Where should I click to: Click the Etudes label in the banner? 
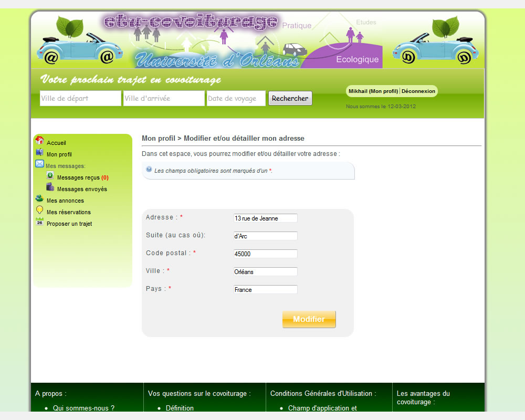point(366,22)
